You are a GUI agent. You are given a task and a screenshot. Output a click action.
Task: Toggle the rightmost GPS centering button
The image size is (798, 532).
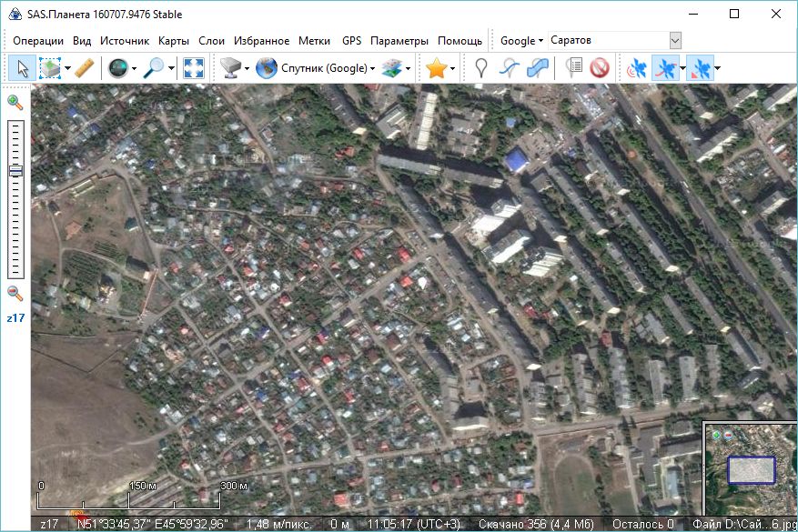coord(699,68)
